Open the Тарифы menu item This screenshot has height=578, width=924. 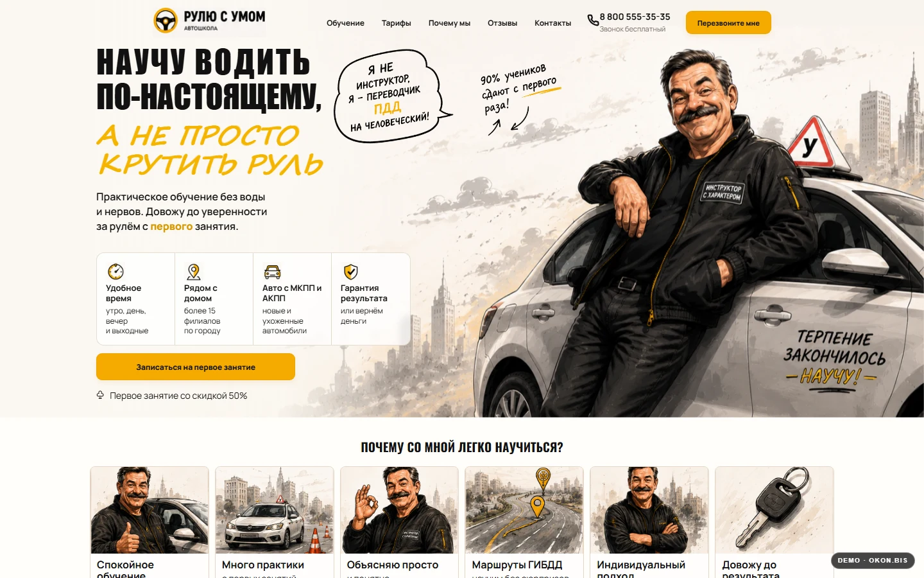397,23
